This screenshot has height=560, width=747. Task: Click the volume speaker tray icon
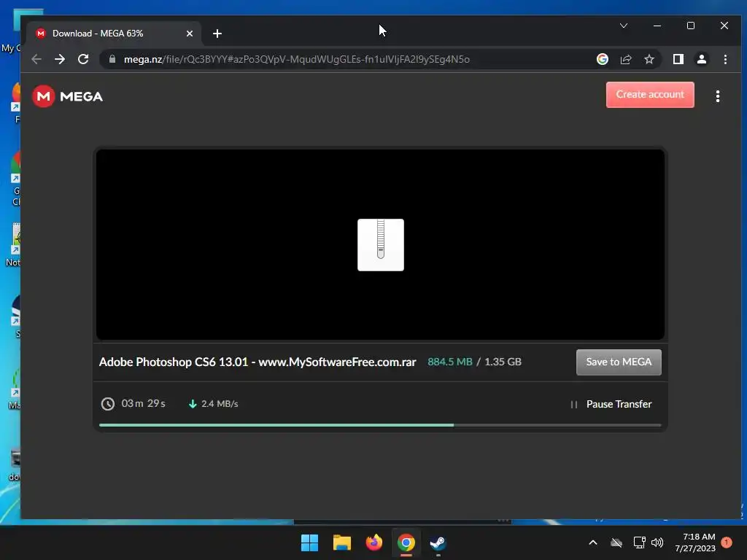657,542
